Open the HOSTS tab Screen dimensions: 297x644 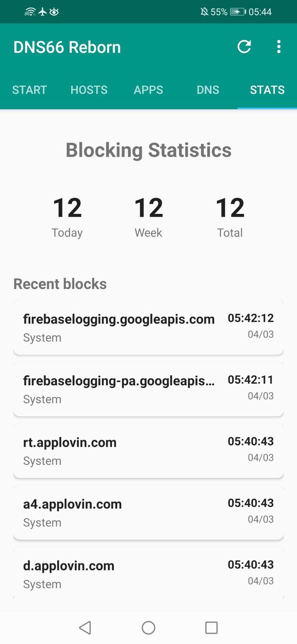(x=89, y=90)
